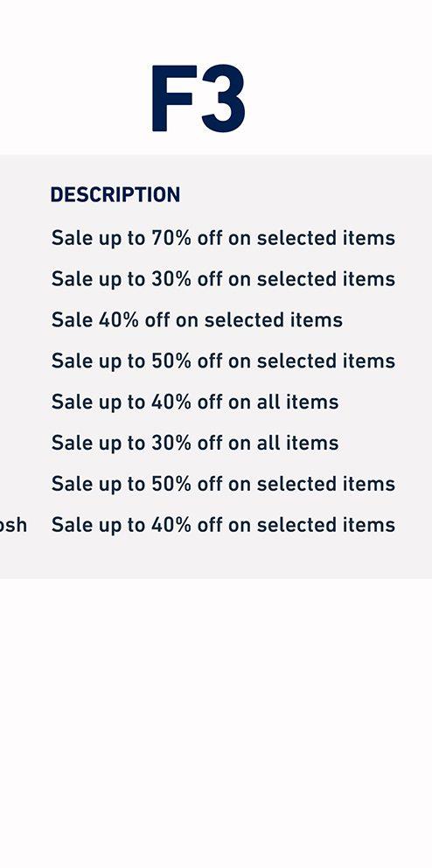Click the "70%" figure in the description list
The height and width of the screenshot is (868, 432).
tap(171, 238)
